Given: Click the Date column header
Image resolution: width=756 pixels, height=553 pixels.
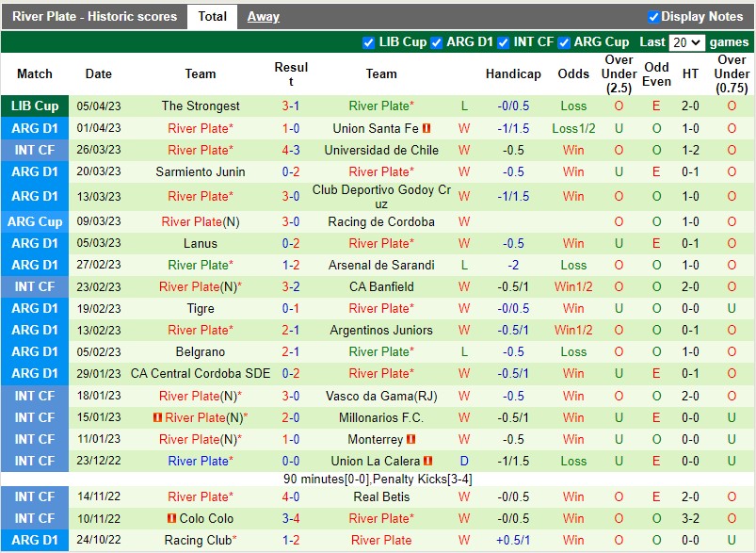Looking at the screenshot, I should coord(98,73).
